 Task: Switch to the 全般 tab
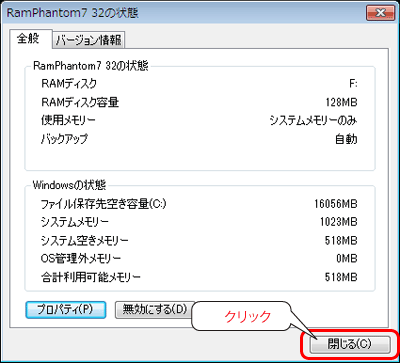tap(31, 39)
